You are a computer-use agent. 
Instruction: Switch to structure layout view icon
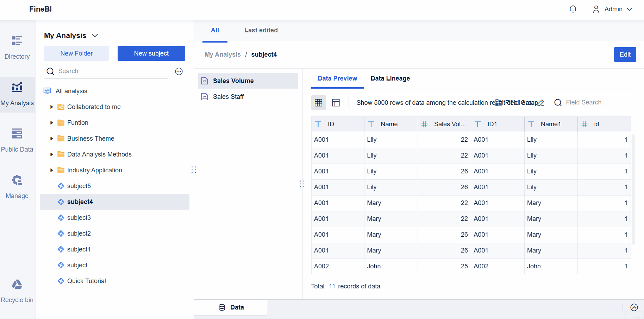[336, 103]
